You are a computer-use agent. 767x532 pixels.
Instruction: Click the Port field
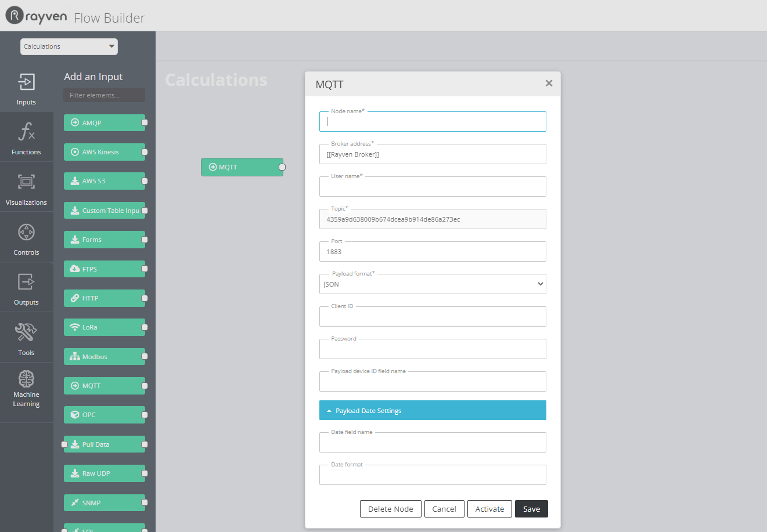(x=433, y=252)
